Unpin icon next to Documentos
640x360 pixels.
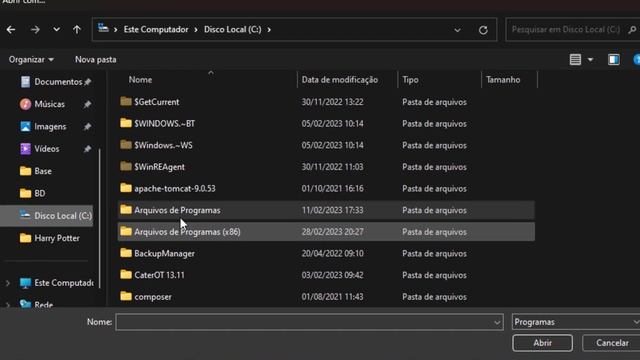87,82
